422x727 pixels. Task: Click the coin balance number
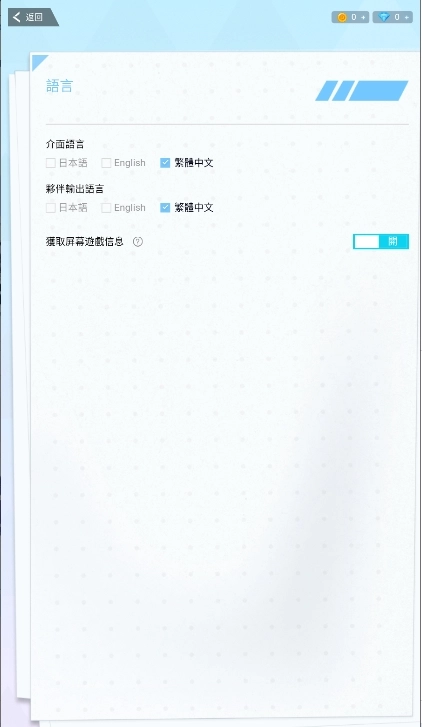[353, 17]
